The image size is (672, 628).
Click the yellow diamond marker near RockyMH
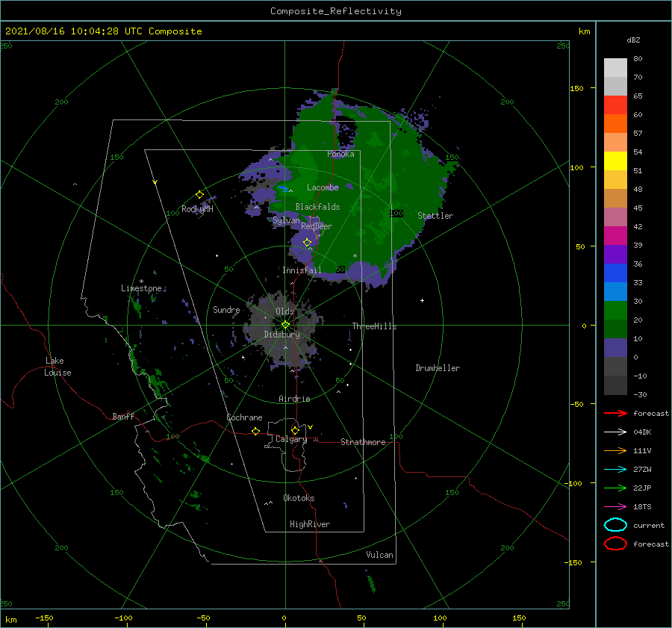pyautogui.click(x=199, y=195)
